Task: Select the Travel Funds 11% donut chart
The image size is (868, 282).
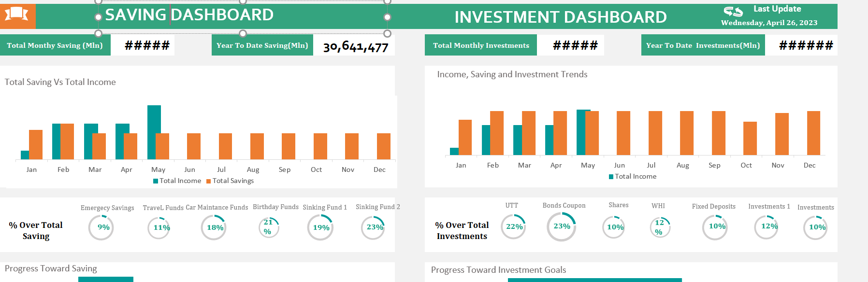Action: tap(159, 227)
